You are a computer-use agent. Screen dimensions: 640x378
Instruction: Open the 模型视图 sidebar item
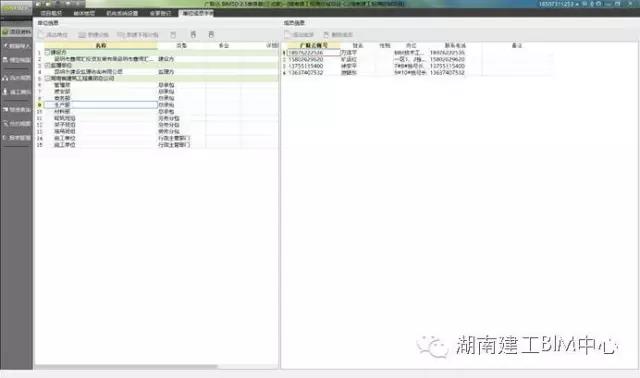point(17,60)
